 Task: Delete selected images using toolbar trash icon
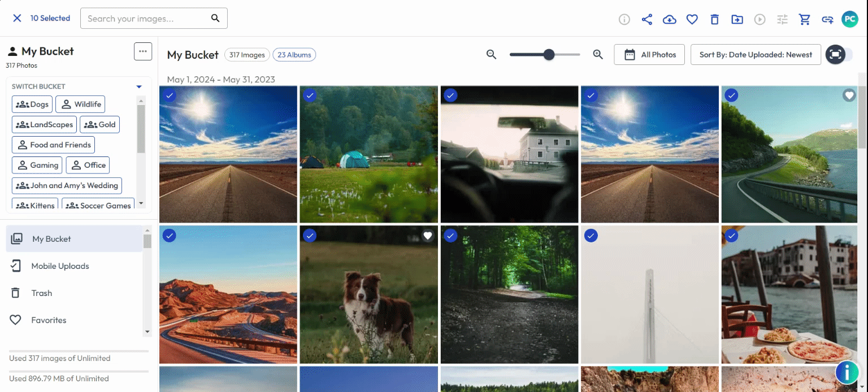pyautogui.click(x=715, y=19)
